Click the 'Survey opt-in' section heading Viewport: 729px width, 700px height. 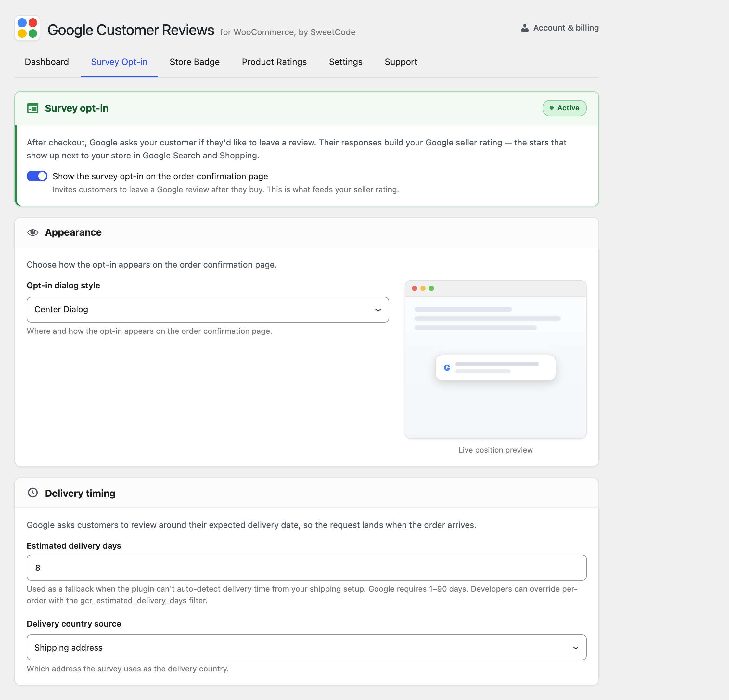click(77, 108)
